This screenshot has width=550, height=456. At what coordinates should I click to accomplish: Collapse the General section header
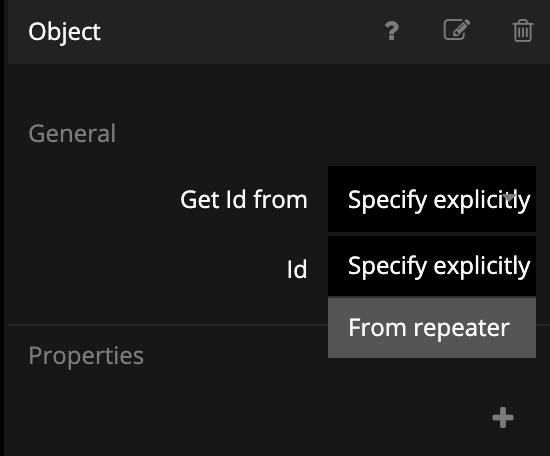click(72, 133)
